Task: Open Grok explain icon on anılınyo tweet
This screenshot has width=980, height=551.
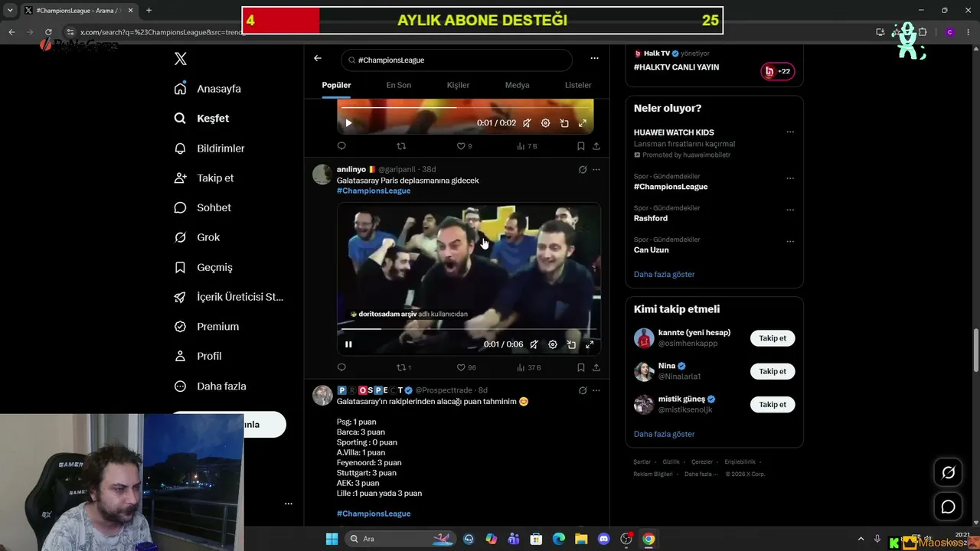Action: pyautogui.click(x=583, y=169)
